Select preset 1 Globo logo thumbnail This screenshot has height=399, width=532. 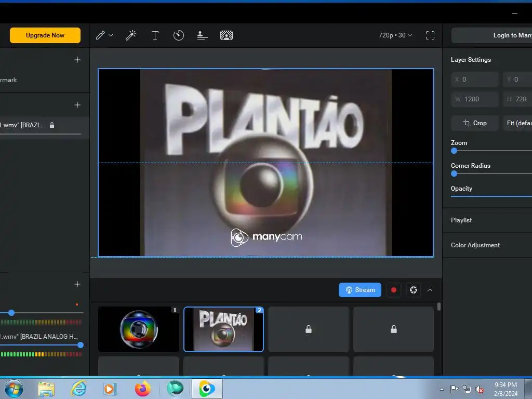coord(138,329)
